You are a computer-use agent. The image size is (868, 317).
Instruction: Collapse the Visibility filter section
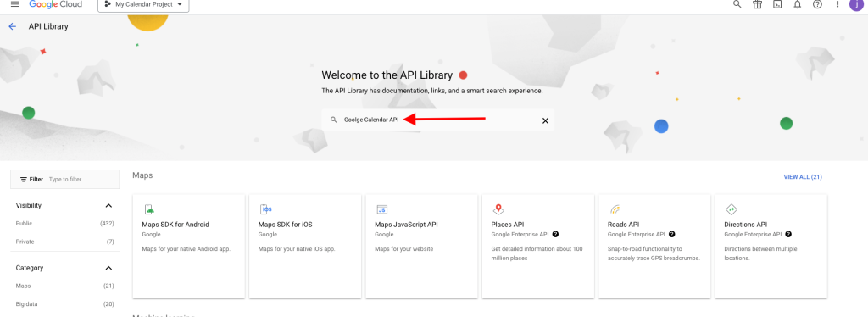click(x=108, y=206)
